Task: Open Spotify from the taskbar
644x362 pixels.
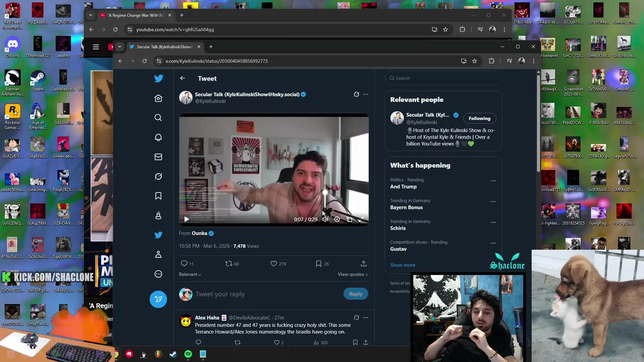Action: (188, 354)
